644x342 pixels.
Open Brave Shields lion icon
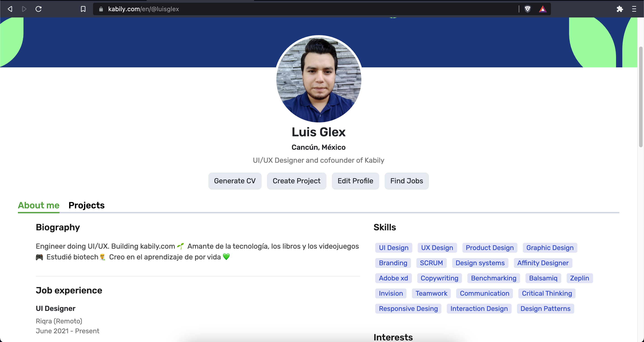click(x=527, y=9)
